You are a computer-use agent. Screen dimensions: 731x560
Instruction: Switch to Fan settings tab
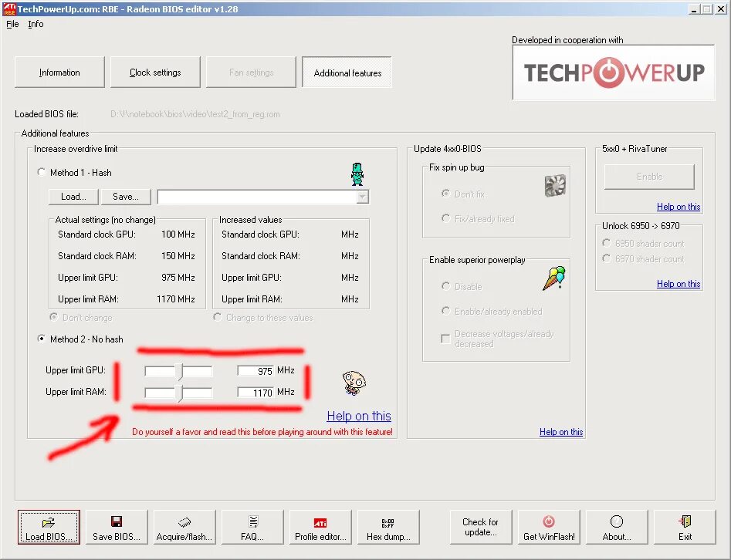click(x=252, y=73)
